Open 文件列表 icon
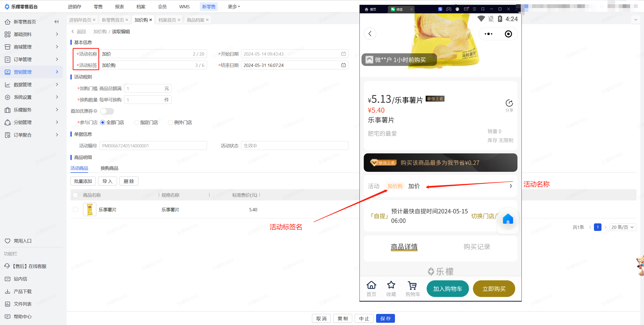The image size is (644, 325). (8, 304)
